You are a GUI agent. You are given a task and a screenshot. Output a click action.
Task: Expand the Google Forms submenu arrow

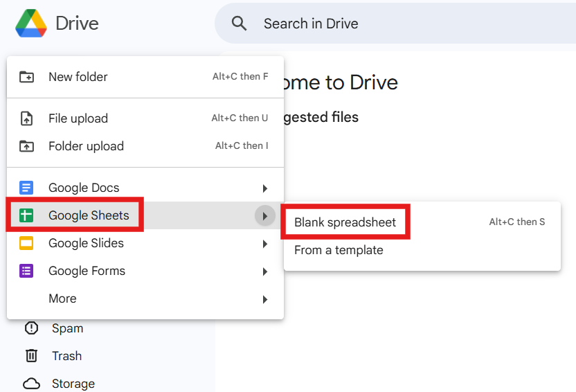(264, 271)
